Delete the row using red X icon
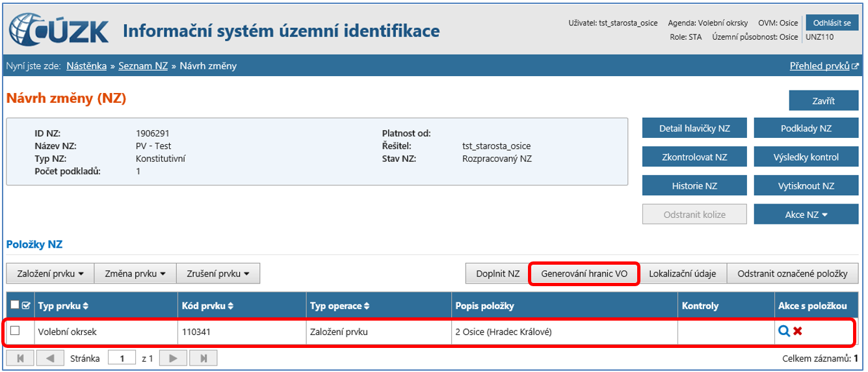 coord(797,331)
